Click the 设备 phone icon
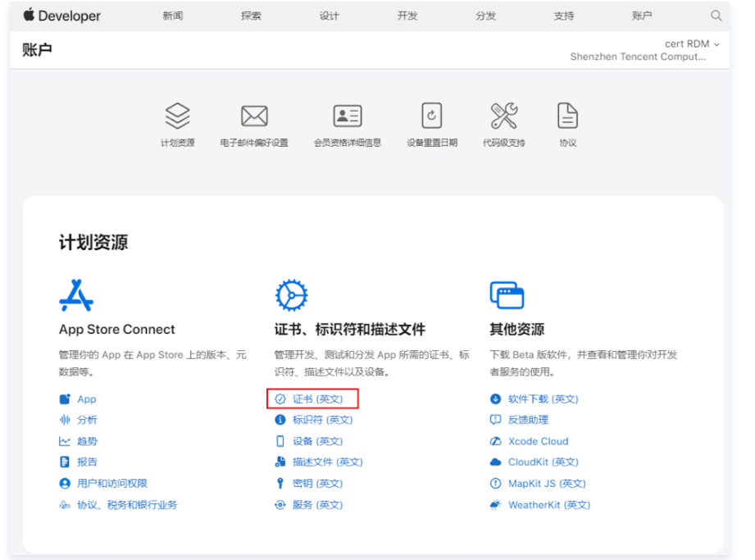Image resolution: width=755 pixels, height=560 pixels. click(280, 441)
